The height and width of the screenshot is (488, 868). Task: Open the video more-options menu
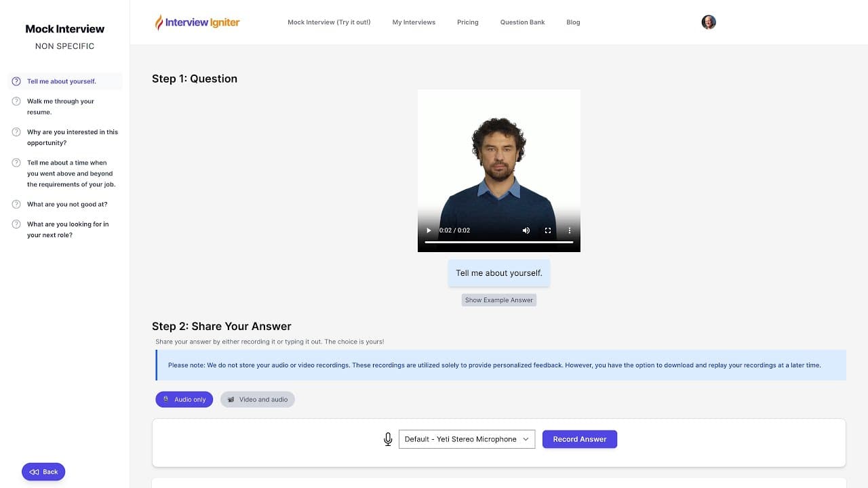tap(570, 230)
